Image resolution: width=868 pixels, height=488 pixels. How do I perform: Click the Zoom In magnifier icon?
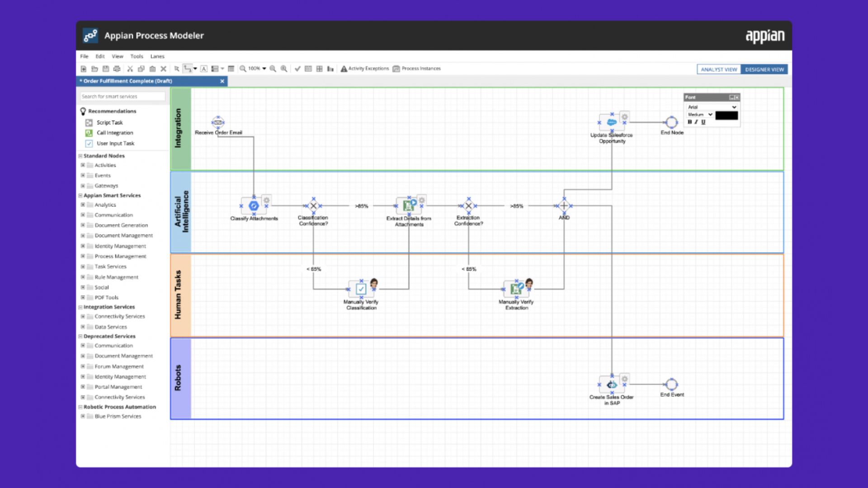284,69
